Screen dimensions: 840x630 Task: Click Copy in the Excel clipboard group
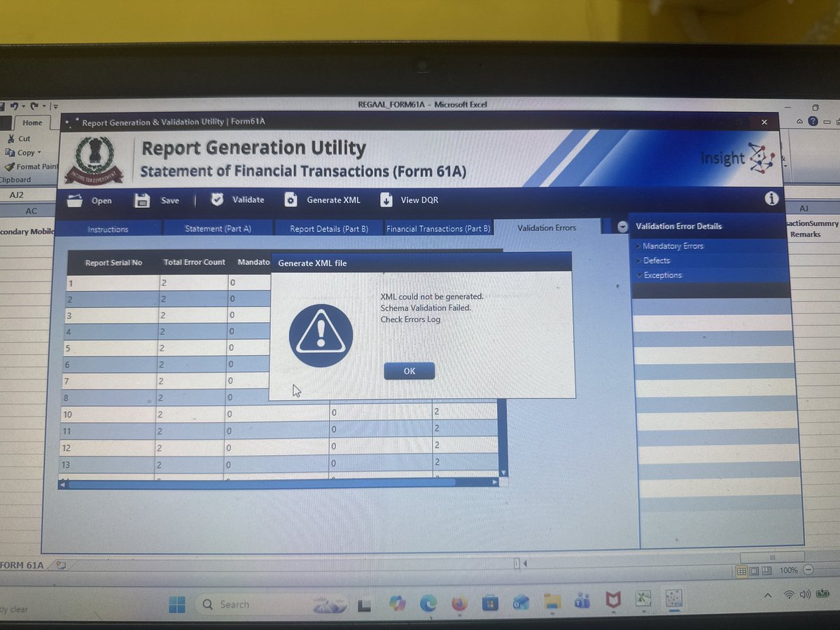pos(23,153)
